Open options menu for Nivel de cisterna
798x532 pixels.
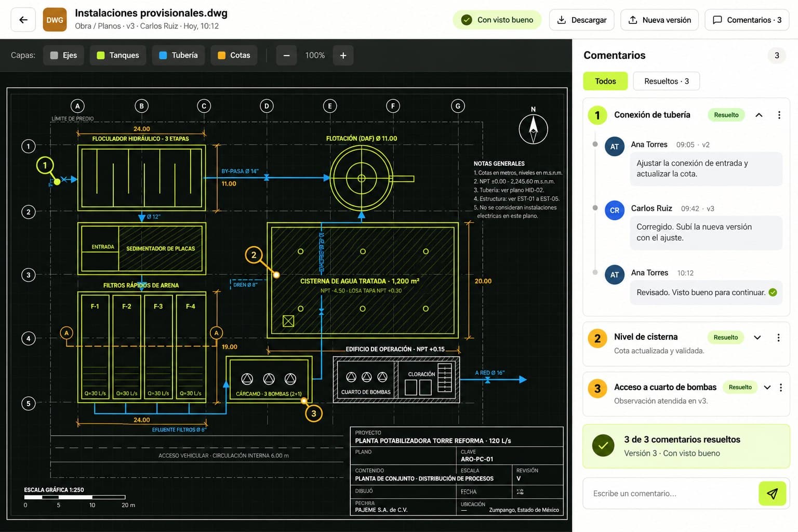(778, 338)
